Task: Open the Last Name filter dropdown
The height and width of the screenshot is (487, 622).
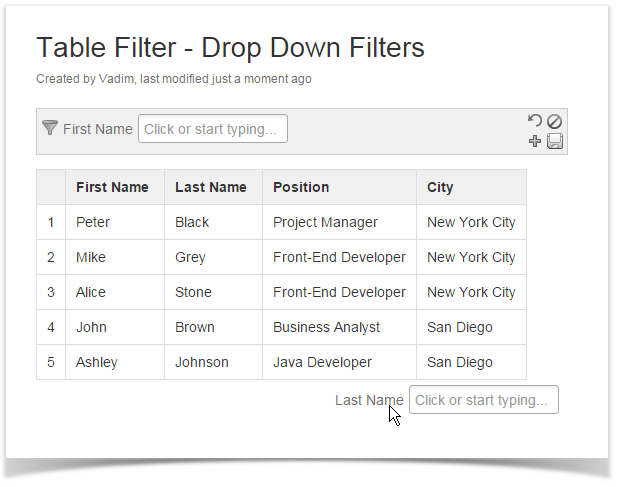Action: tap(483, 400)
